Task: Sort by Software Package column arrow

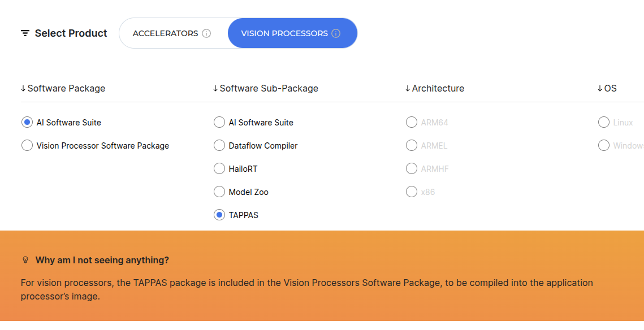Action: [23, 89]
